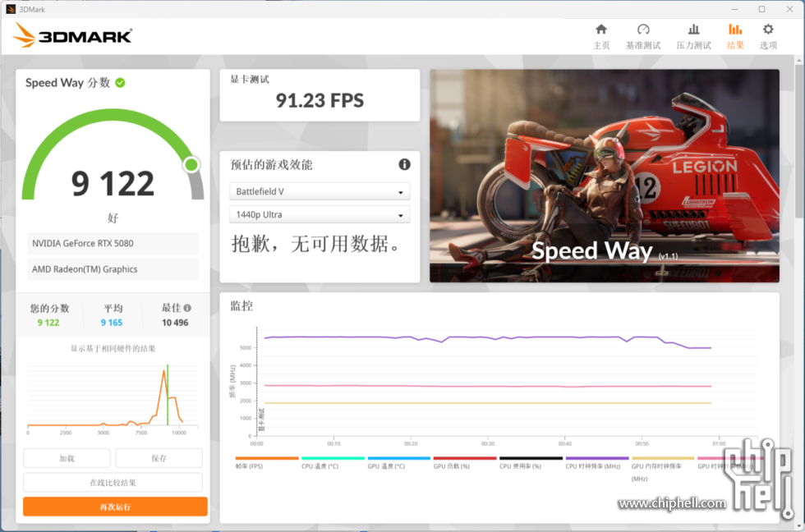
Task: Open the 选项 options gear
Action: 768,36
